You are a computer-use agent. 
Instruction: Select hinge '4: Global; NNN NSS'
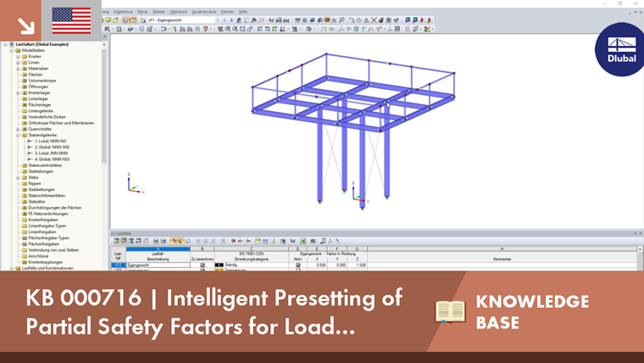coord(52,159)
